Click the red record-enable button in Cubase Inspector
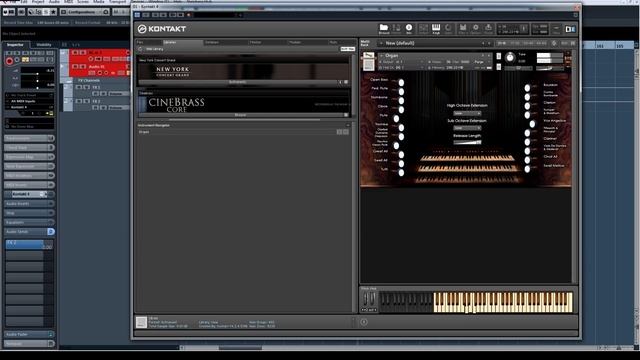This screenshot has width=640, height=360. pyautogui.click(x=9, y=61)
